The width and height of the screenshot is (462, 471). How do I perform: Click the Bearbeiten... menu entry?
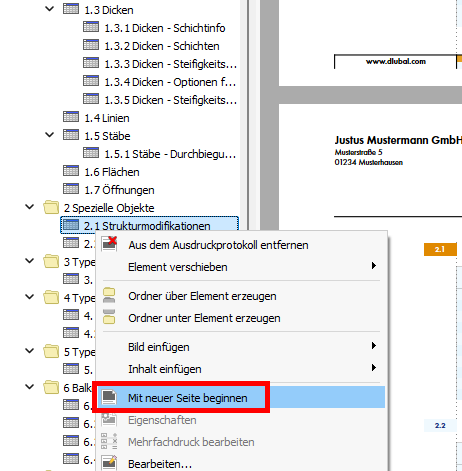click(241, 464)
